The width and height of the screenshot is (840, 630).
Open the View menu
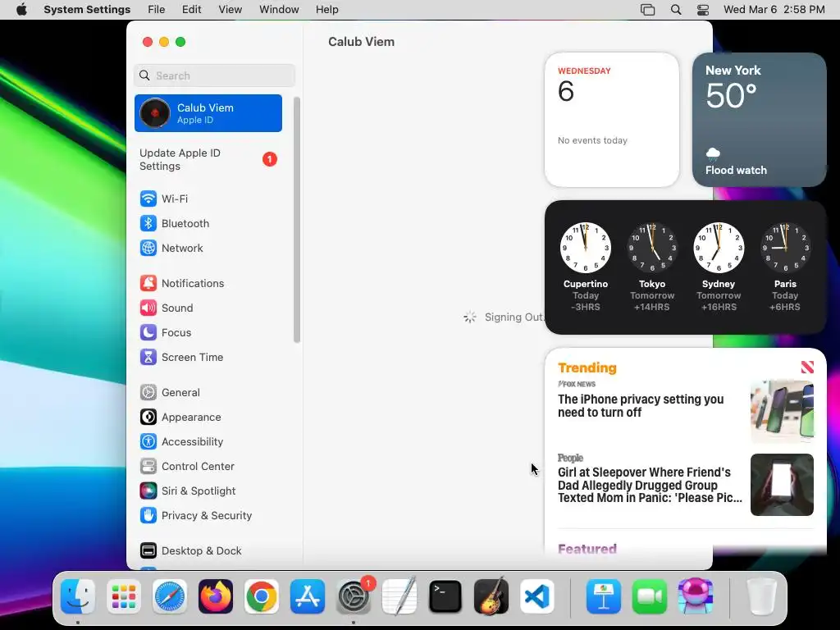pyautogui.click(x=231, y=10)
